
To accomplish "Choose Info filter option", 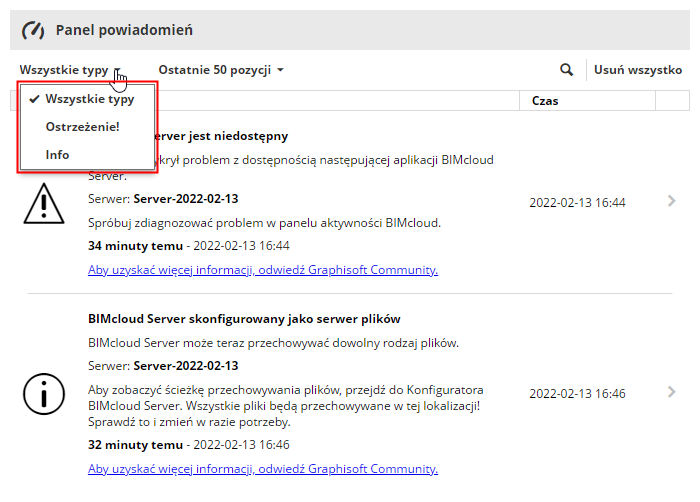I will (x=88, y=155).
